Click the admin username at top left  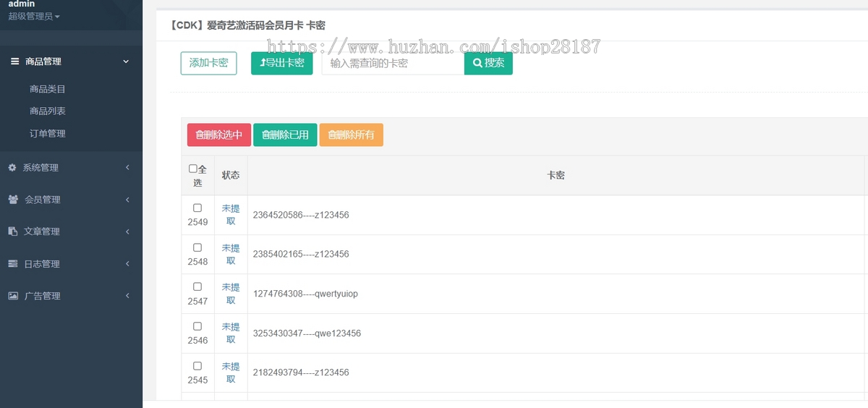coord(22,4)
